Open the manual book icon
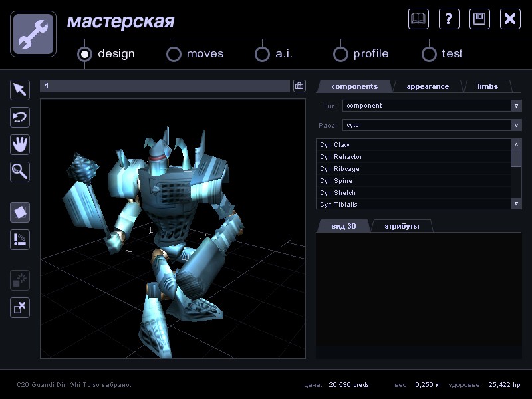Image resolution: width=532 pixels, height=399 pixels. (418, 19)
